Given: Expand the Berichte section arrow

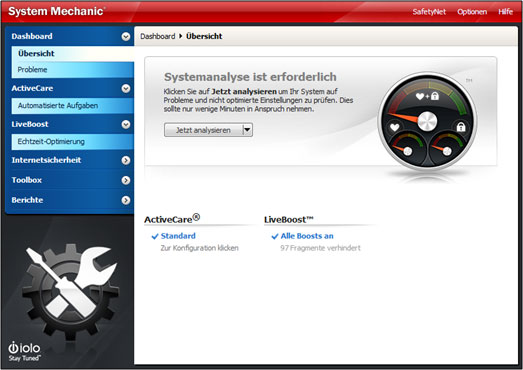Looking at the screenshot, I should pyautogui.click(x=126, y=200).
